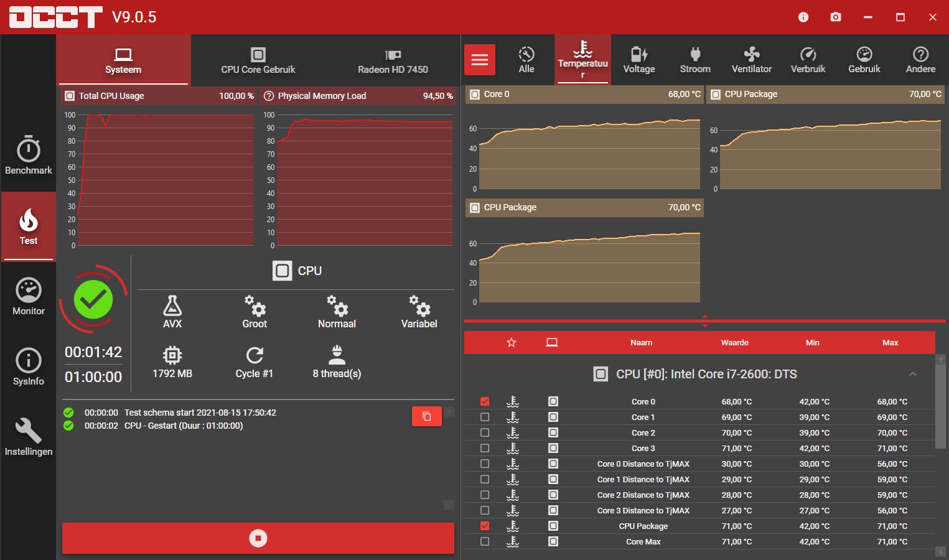Uncheck the CPU Package sensor checkbox
Screen dimensions: 949x560
485,526
